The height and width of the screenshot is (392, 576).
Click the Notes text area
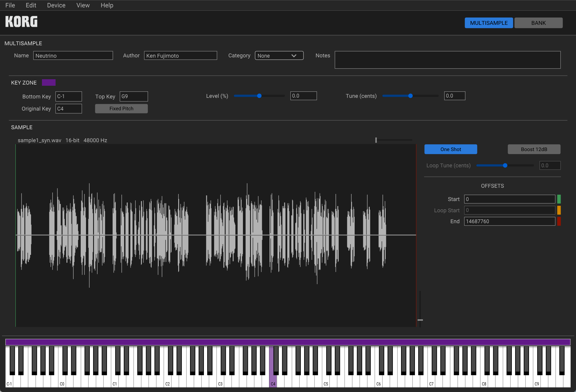pos(447,60)
